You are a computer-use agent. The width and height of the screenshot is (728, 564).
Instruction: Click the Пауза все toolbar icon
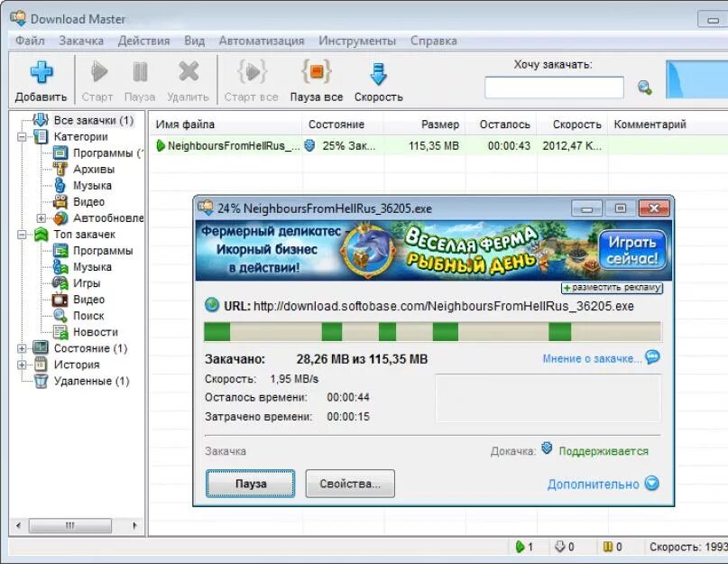316,72
